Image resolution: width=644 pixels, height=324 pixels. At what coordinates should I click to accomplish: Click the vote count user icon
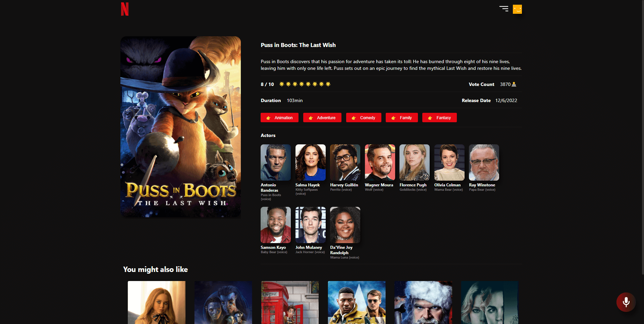[x=514, y=84]
